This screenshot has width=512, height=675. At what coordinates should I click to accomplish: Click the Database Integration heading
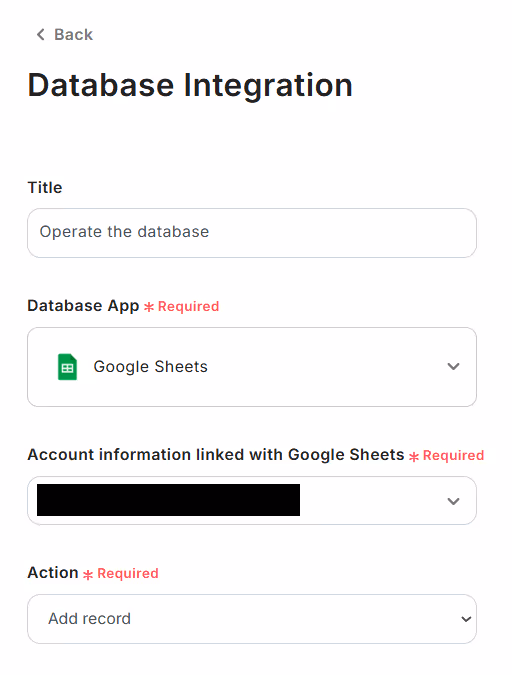190,85
